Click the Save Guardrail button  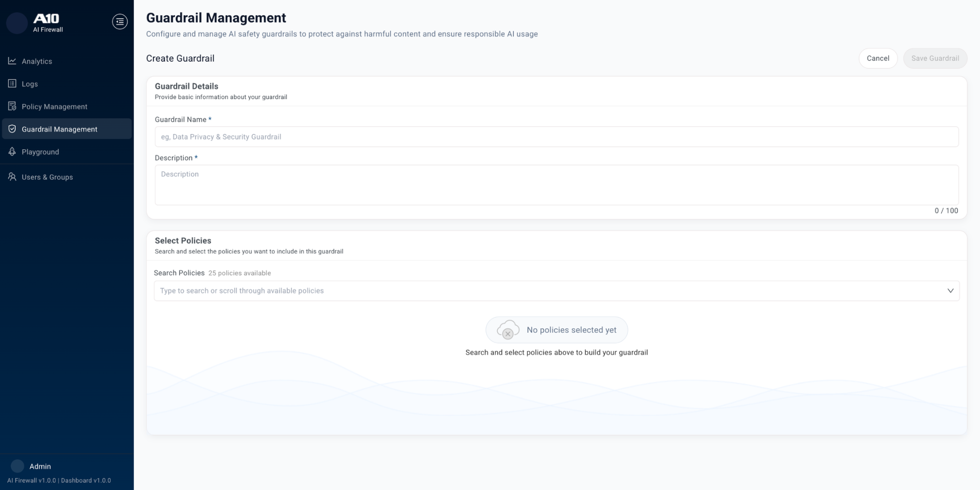(935, 58)
